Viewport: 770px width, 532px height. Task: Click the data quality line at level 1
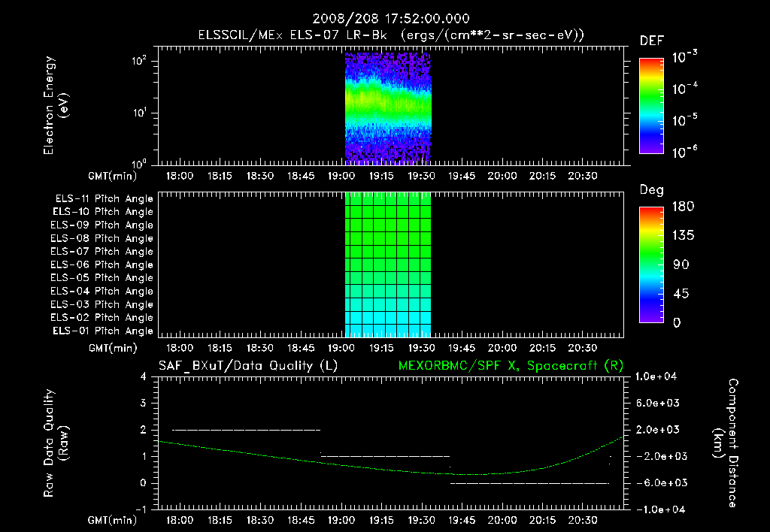[385, 456]
